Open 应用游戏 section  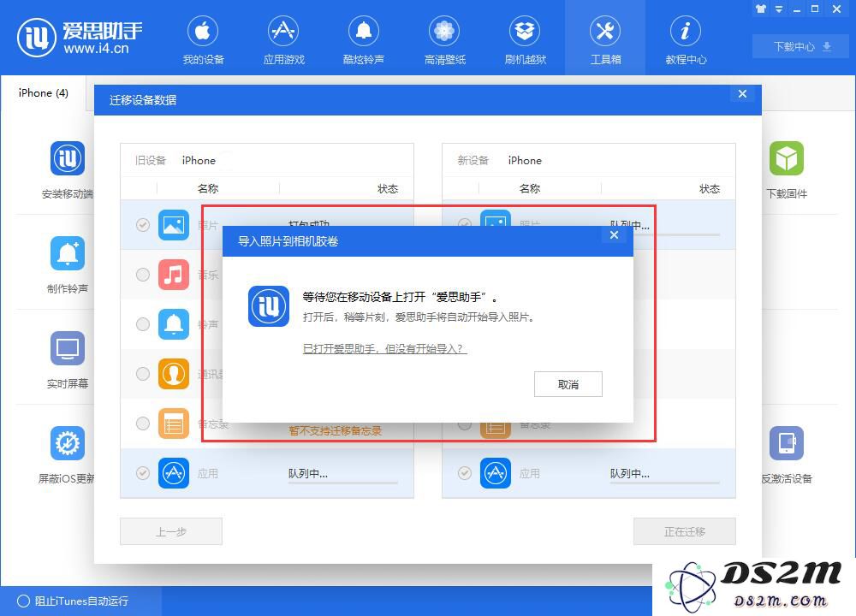pyautogui.click(x=283, y=40)
